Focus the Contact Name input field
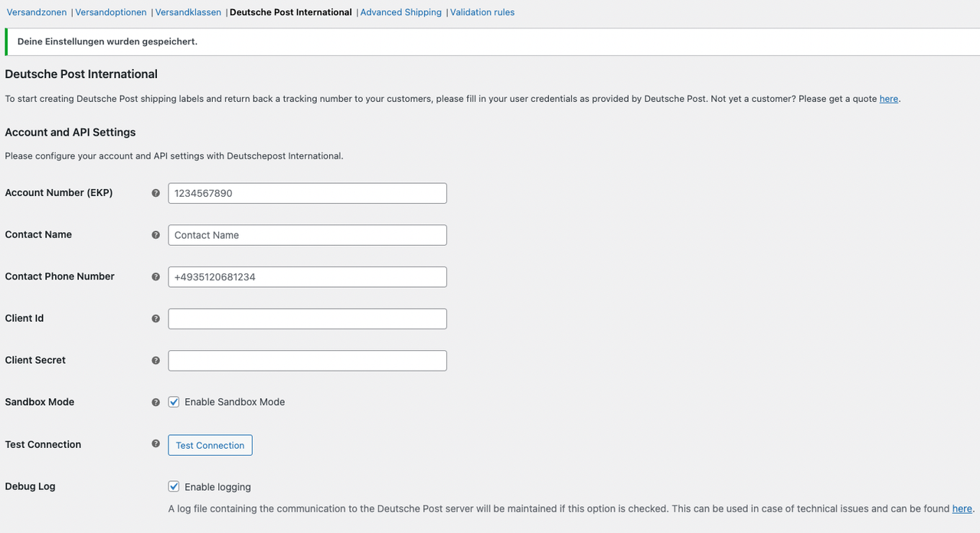Screen dimensions: 980x533 tap(308, 235)
